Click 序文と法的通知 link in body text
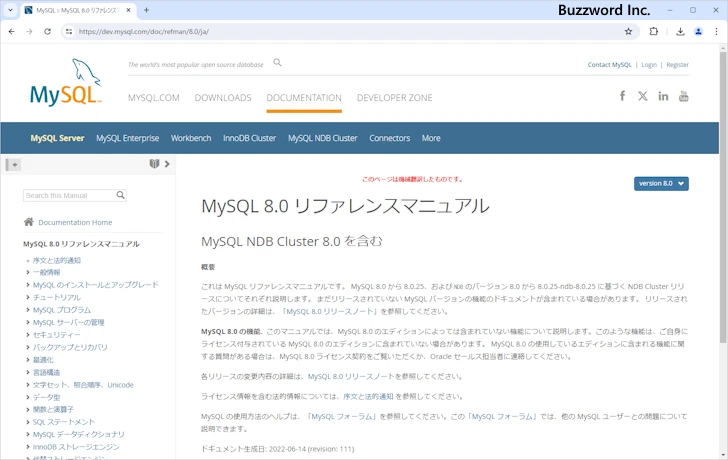The width and height of the screenshot is (728, 460). pos(368,396)
